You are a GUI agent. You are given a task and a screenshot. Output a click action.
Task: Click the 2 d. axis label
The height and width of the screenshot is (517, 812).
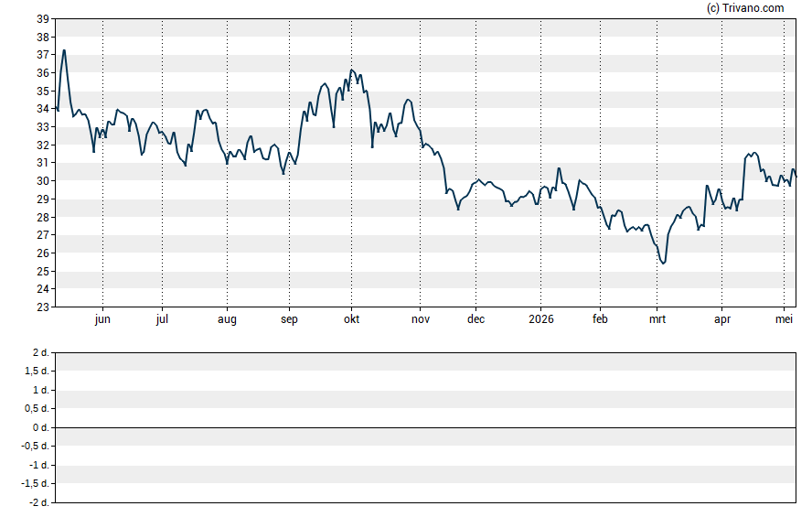coord(41,353)
